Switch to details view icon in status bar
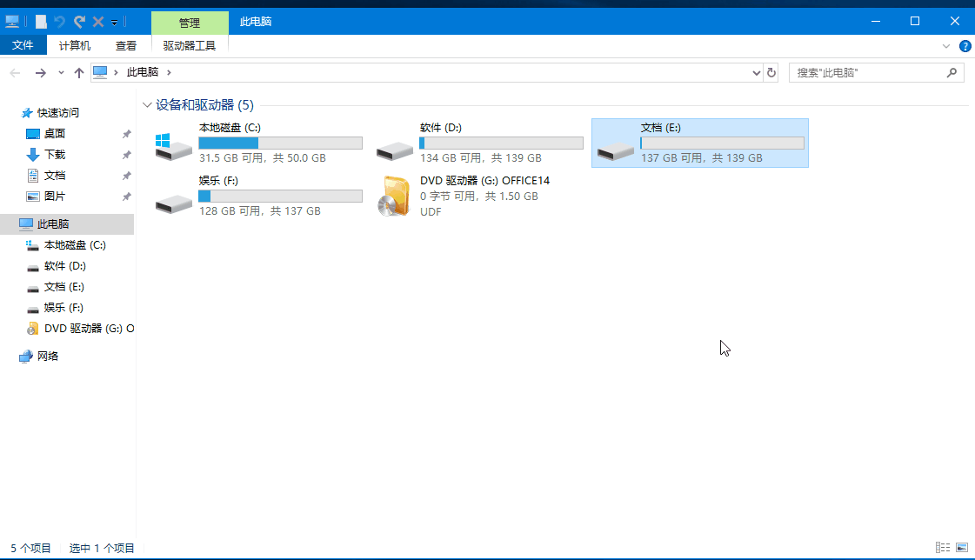Image resolution: width=975 pixels, height=560 pixels. pos(943,548)
